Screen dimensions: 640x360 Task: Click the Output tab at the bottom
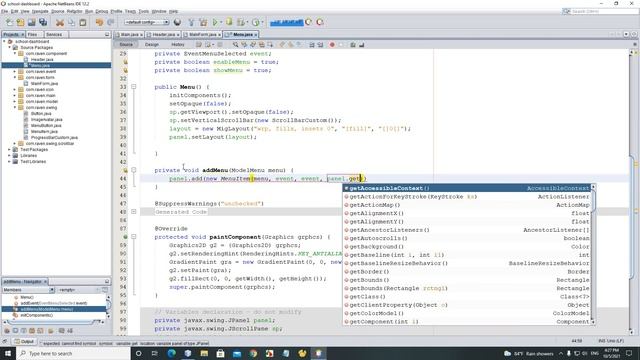pyautogui.click(x=24, y=342)
